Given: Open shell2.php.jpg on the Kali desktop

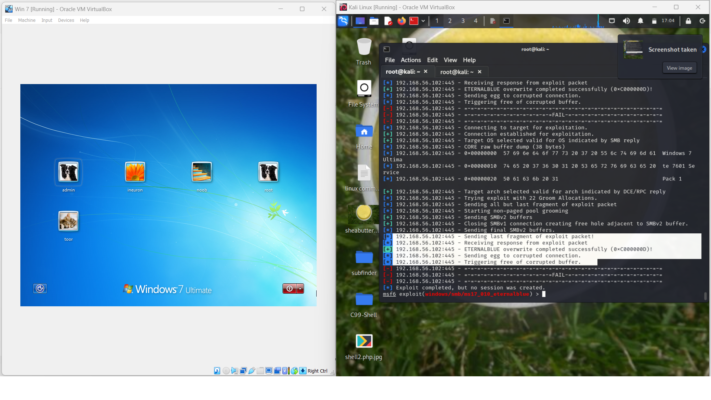Looking at the screenshot, I should coord(364,346).
